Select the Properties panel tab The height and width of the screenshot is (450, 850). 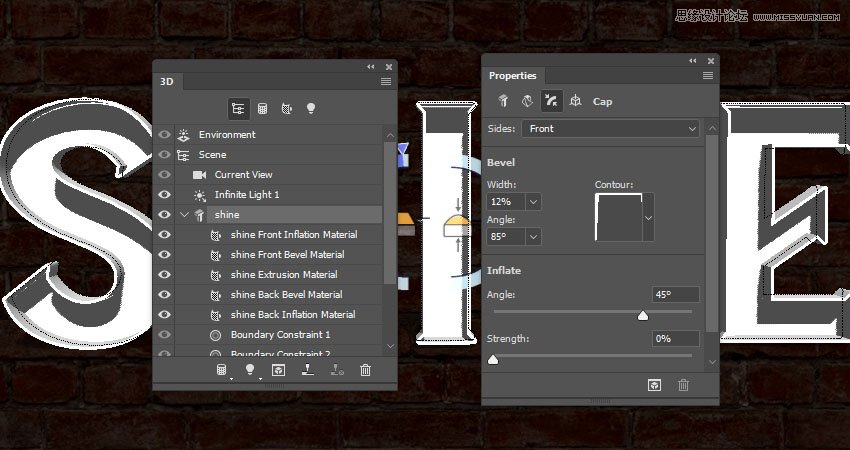513,75
